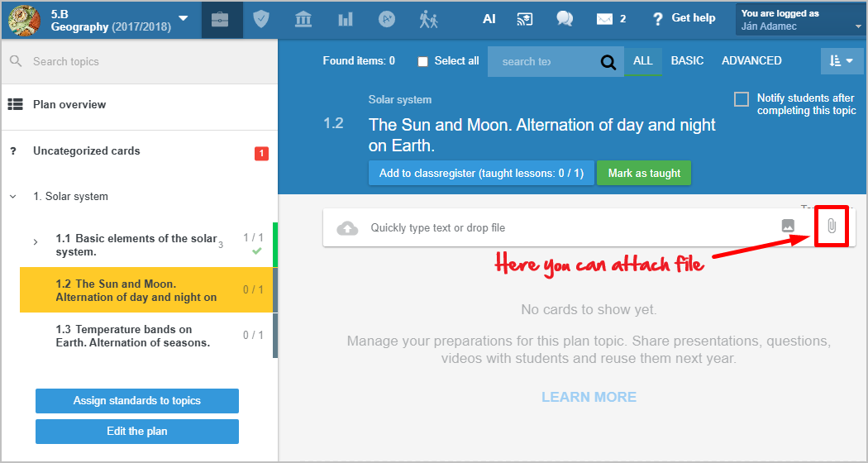
Task: Switch to the BASIC filter tab
Action: 687,61
